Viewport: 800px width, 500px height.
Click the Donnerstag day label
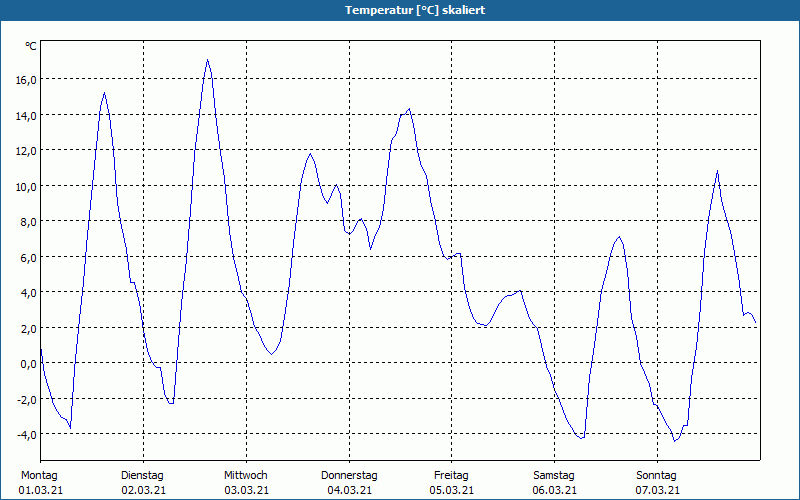click(349, 476)
